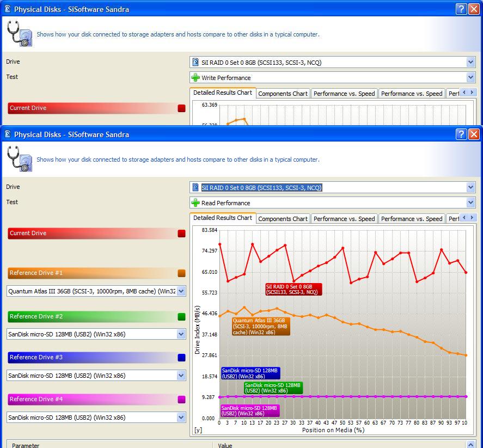
Task: Switch to Components Chart tab in back window
Action: (283, 93)
